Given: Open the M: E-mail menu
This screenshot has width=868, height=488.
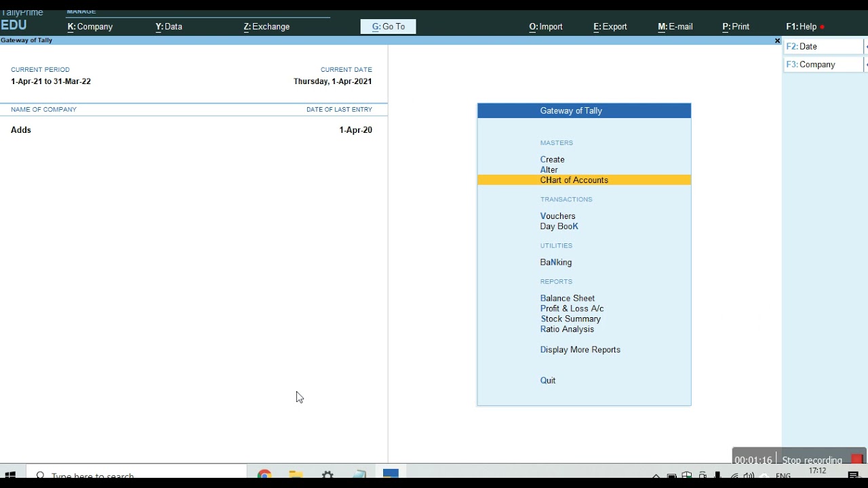Looking at the screenshot, I should (675, 27).
